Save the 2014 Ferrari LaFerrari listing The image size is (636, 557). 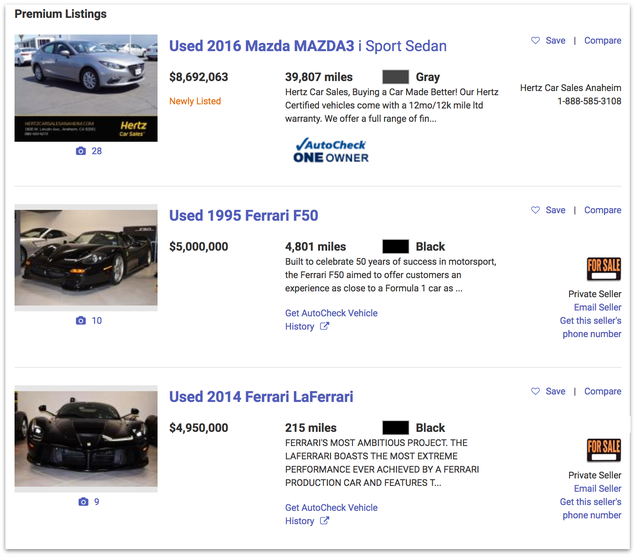coord(555,391)
